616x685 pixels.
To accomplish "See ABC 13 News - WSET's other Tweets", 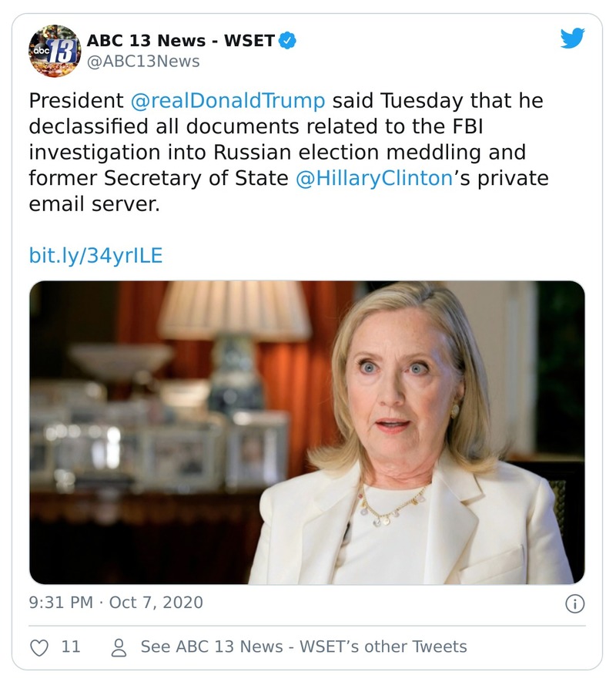I will click(303, 647).
